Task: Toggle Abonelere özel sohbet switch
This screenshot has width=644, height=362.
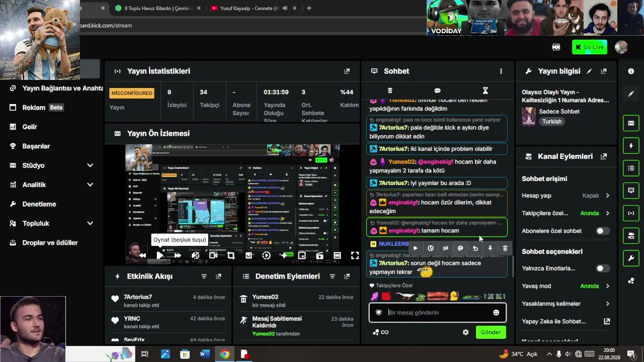Action: pyautogui.click(x=602, y=231)
